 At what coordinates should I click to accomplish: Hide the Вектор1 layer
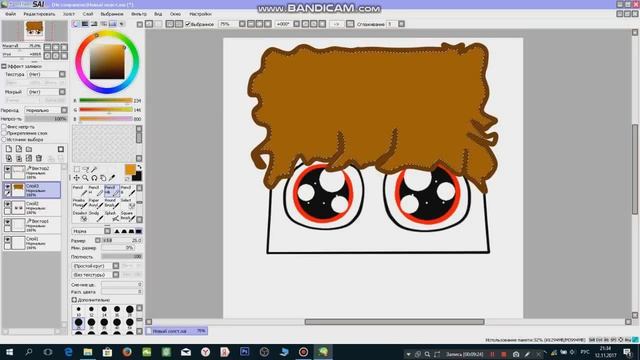tap(7, 222)
